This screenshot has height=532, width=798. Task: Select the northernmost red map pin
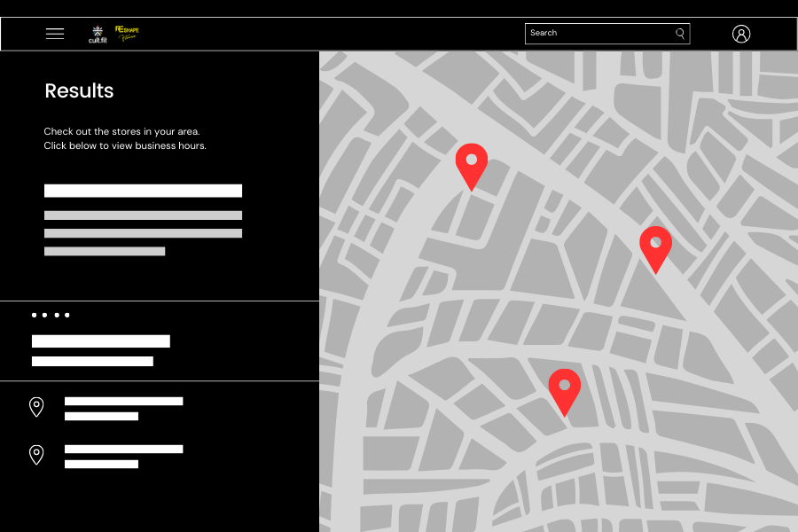[x=471, y=162]
